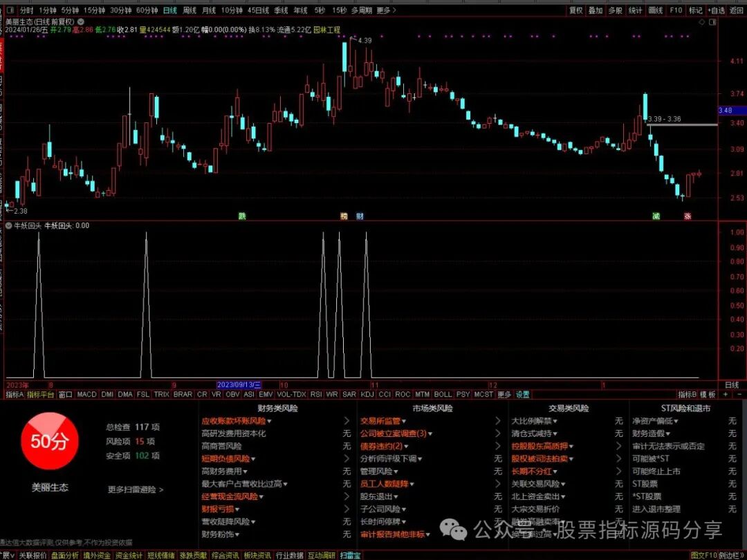Click 返回 button at top right
This screenshot has height=560, width=747.
tap(737, 10)
